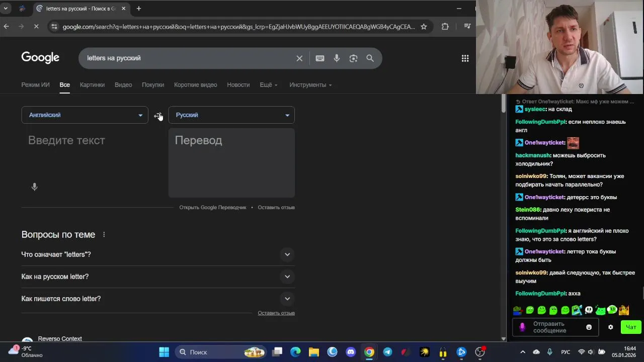Screen dimensions: 644x362
Task: Focus the Отправить сообщение chat field
Action: [555, 327]
